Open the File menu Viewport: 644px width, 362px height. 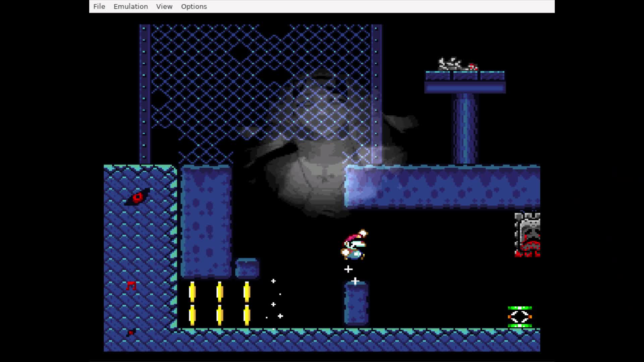coord(99,6)
